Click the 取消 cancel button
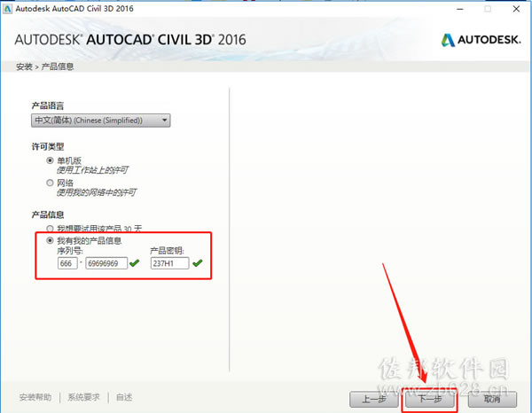The height and width of the screenshot is (413, 532). click(492, 399)
